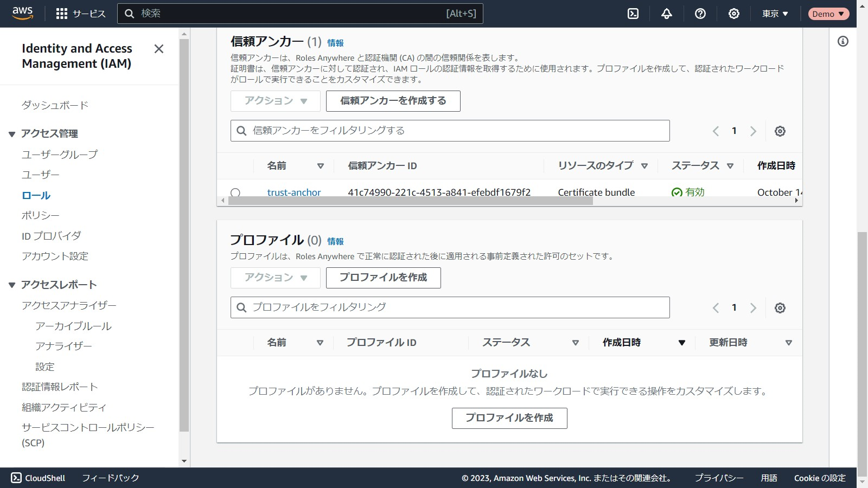Screen dimensions: 868x488
Task: Collapse the アクセスレポート section
Action: coord(12,285)
